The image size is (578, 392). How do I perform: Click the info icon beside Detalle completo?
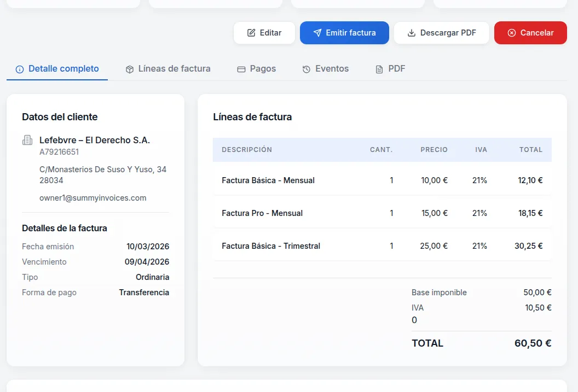(20, 69)
